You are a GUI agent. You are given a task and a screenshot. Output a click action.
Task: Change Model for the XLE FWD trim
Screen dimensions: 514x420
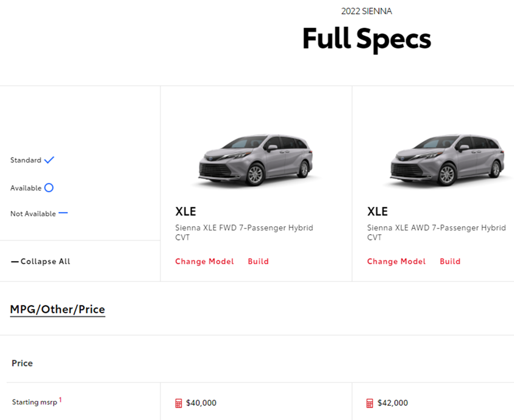[205, 261]
